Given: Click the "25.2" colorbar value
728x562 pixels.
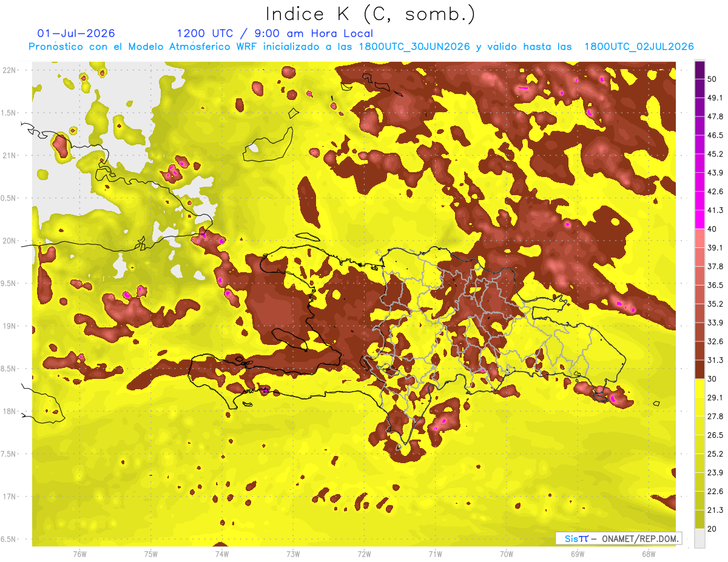Looking at the screenshot, I should coord(715,454).
